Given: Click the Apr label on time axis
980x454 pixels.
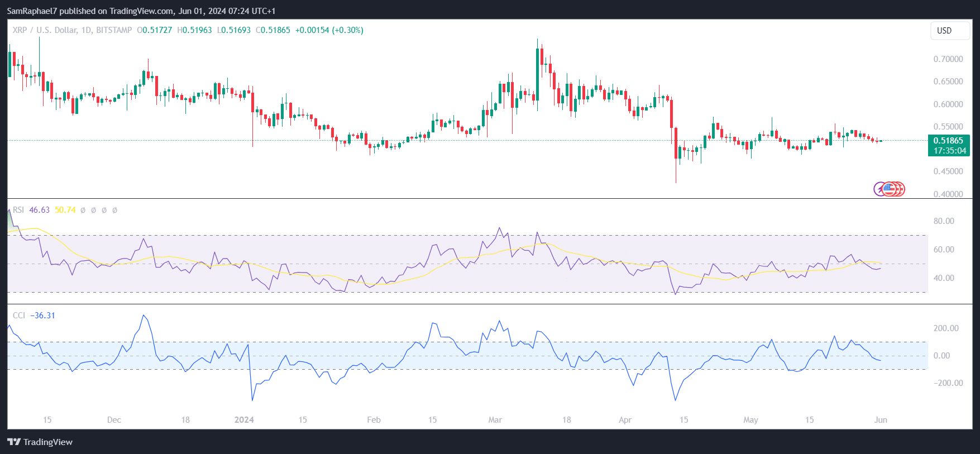Looking at the screenshot, I should pyautogui.click(x=625, y=420).
